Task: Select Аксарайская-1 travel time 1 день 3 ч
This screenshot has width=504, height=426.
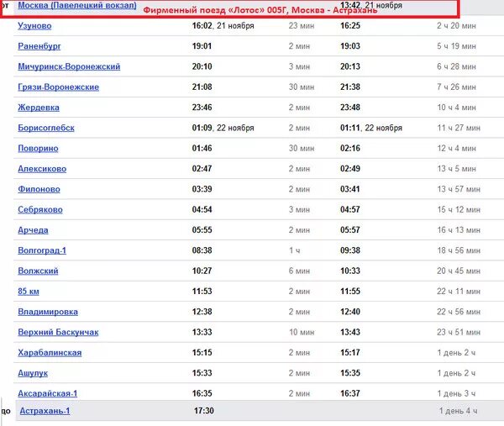Action: coord(456,393)
